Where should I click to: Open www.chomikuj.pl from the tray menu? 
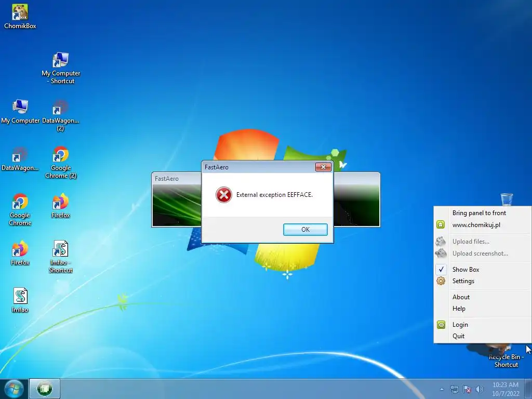tap(483, 224)
